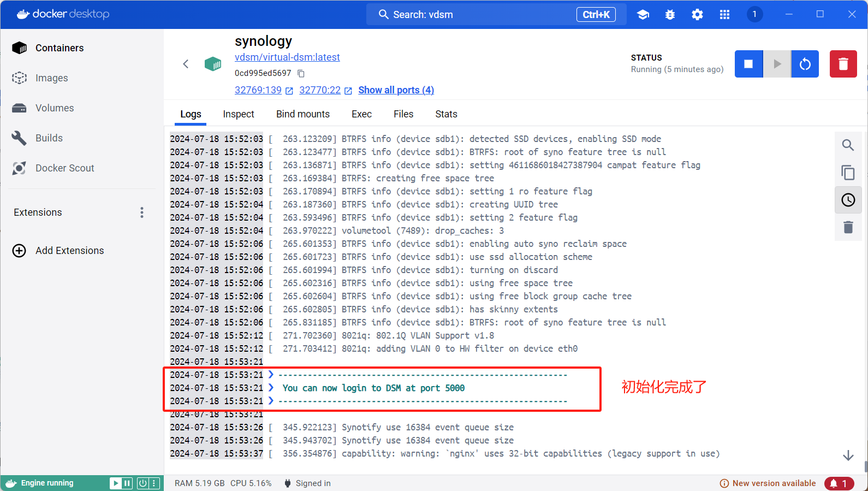This screenshot has width=868, height=491.
Task: Click Show all ports (4)
Action: (396, 90)
